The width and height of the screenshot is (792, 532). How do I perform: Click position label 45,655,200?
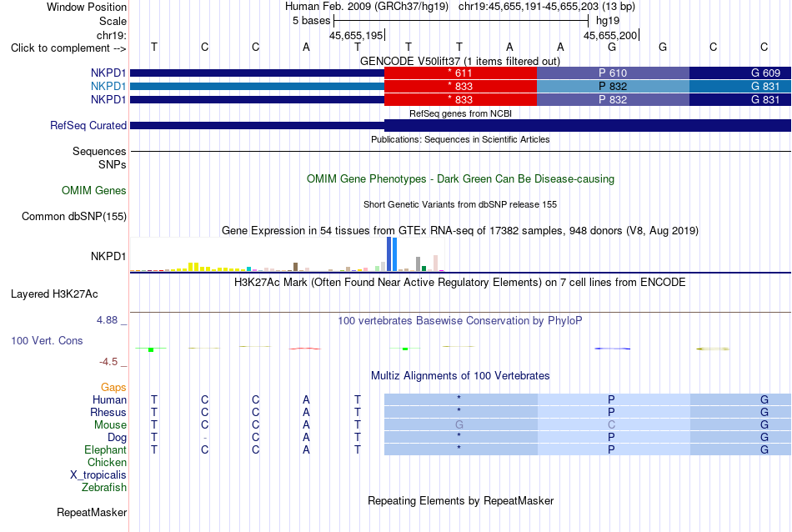click(x=610, y=35)
